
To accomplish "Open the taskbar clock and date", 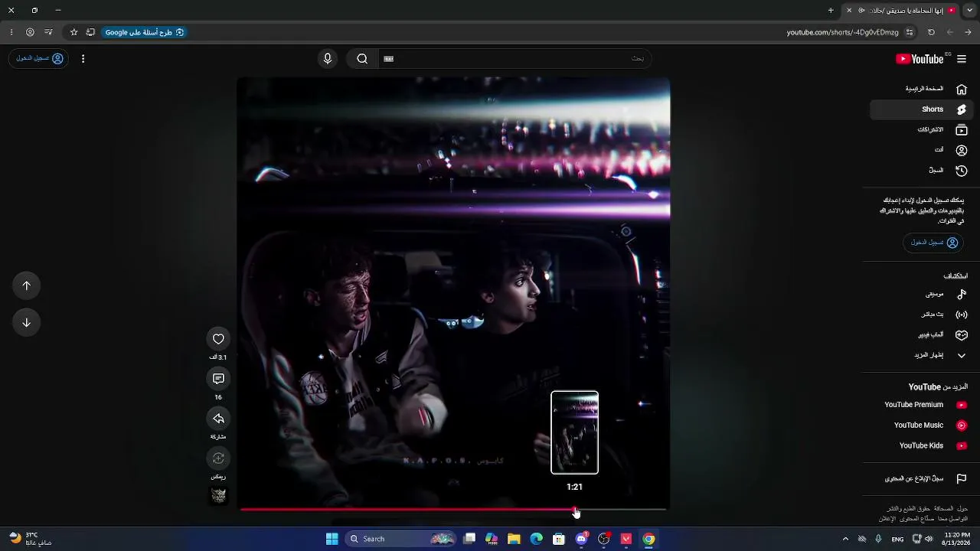I will tap(957, 539).
